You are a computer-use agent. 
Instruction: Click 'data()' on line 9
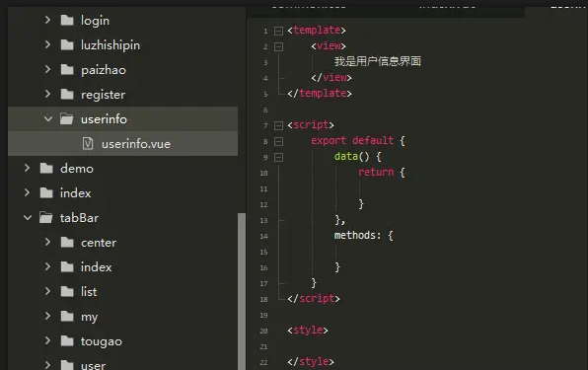(x=352, y=156)
